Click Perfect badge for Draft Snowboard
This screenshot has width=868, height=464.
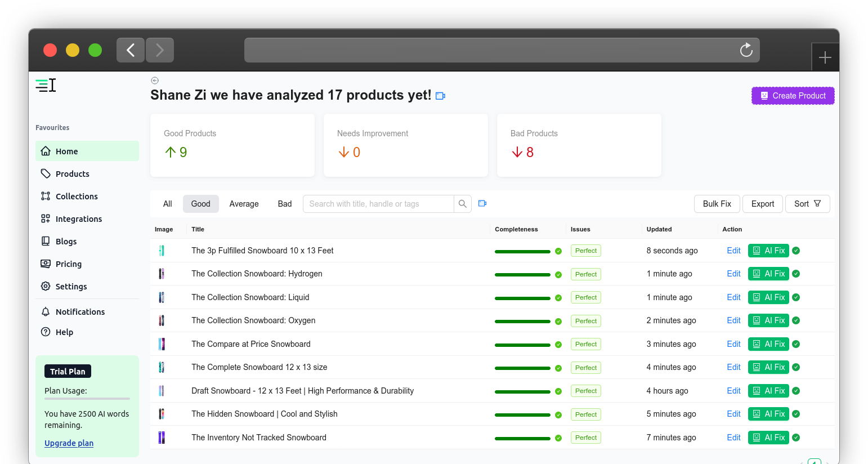tap(586, 391)
